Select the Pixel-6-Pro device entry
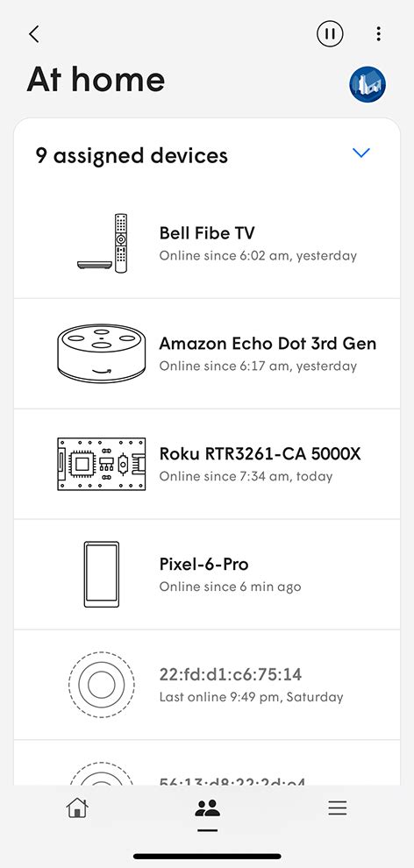Image resolution: width=414 pixels, height=868 pixels. pyautogui.click(x=207, y=574)
